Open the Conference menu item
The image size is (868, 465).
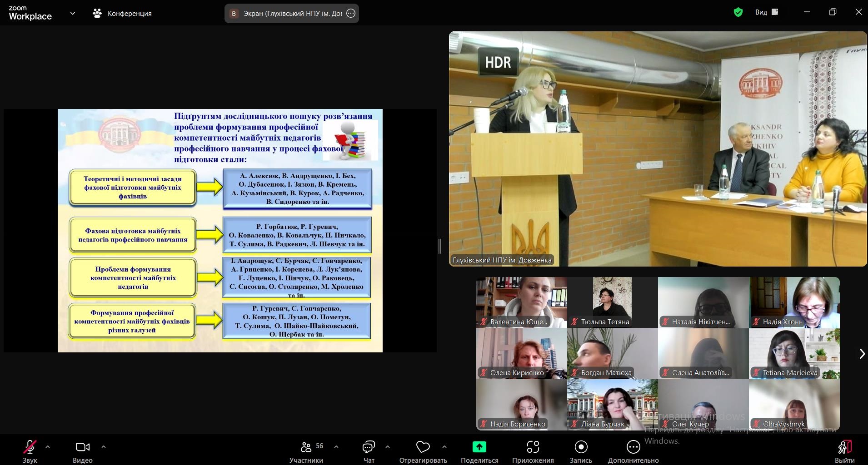[x=123, y=14]
